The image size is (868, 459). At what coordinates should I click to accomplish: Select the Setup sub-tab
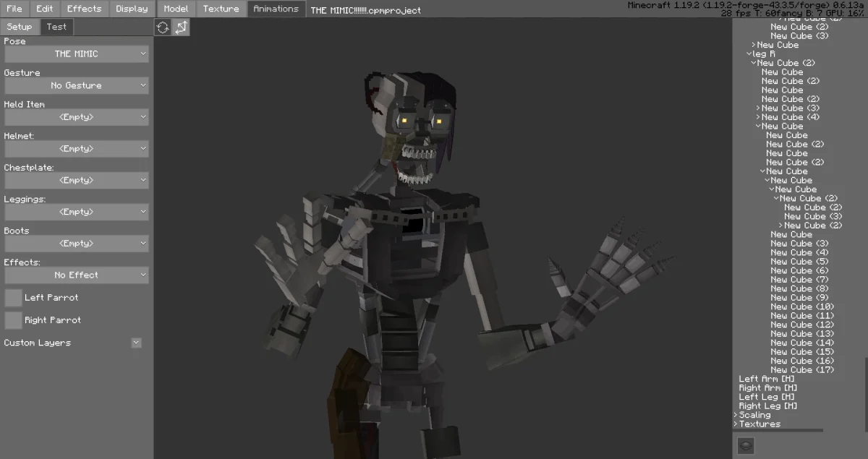click(20, 27)
